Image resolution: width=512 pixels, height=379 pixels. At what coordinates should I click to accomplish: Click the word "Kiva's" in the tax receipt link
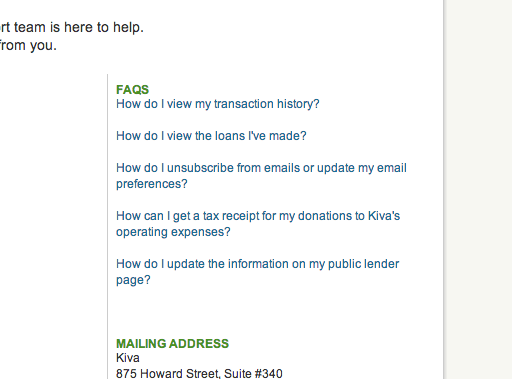[x=384, y=216]
